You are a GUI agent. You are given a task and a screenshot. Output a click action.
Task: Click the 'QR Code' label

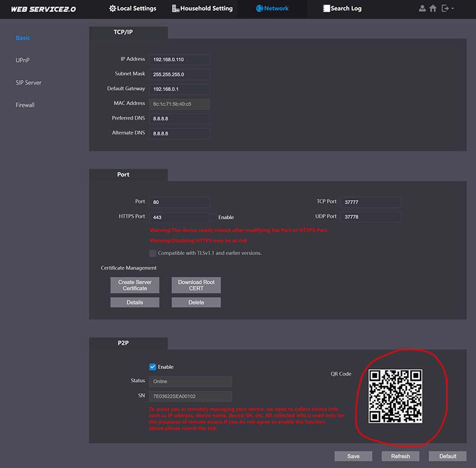[340, 374]
